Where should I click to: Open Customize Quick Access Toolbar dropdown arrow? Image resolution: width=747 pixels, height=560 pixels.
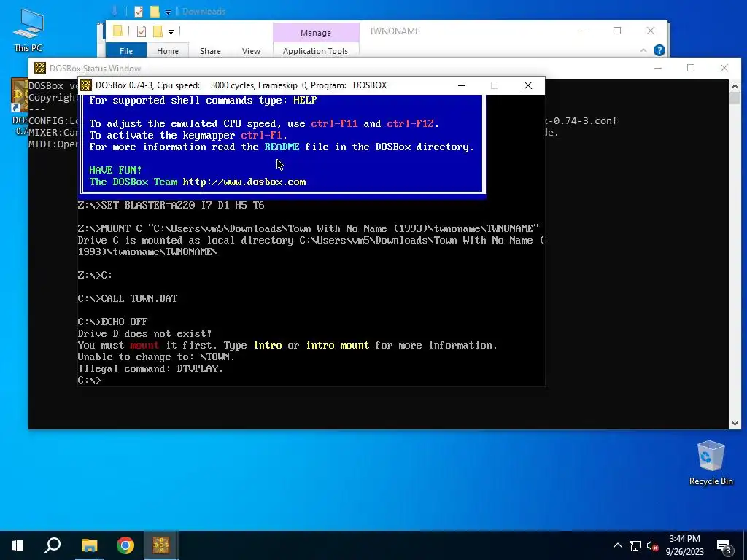coord(171,32)
